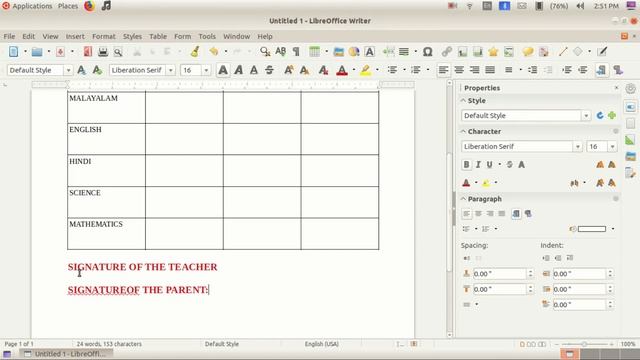Insert a comment
The width and height of the screenshot is (640, 360).
point(528,52)
